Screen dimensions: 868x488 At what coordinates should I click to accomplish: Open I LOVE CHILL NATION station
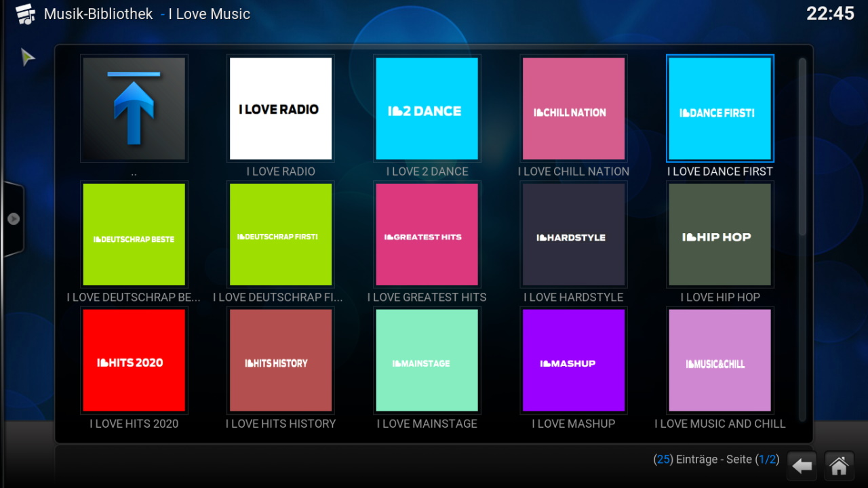573,109
